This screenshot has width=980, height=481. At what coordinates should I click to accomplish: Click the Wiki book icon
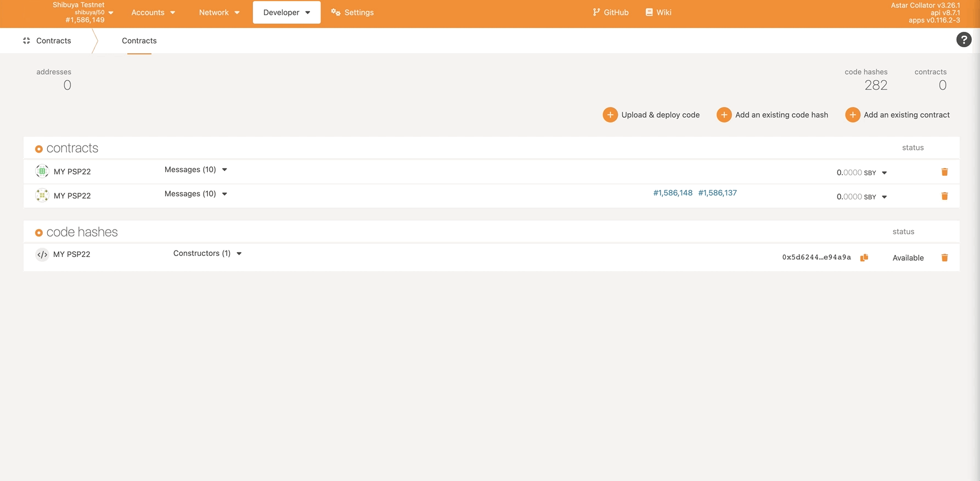click(x=649, y=12)
